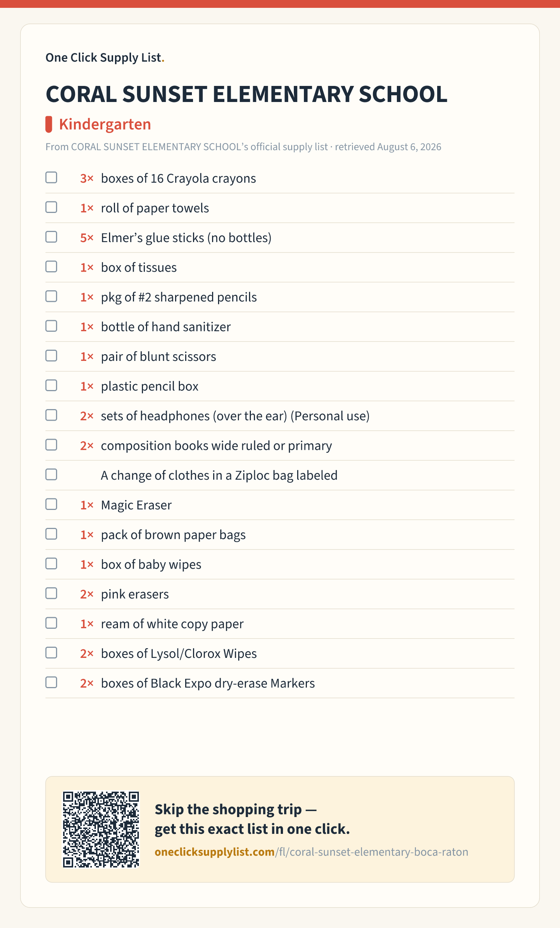Open the oneclicksupplylist.com coral-sunset link
Image resolution: width=560 pixels, height=928 pixels.
pyautogui.click(x=311, y=852)
